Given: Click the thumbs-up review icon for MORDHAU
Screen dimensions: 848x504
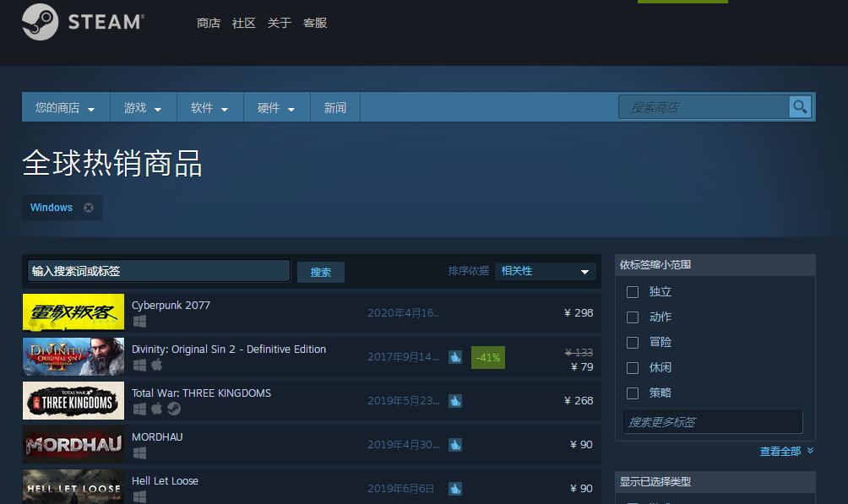Looking at the screenshot, I should [x=455, y=445].
